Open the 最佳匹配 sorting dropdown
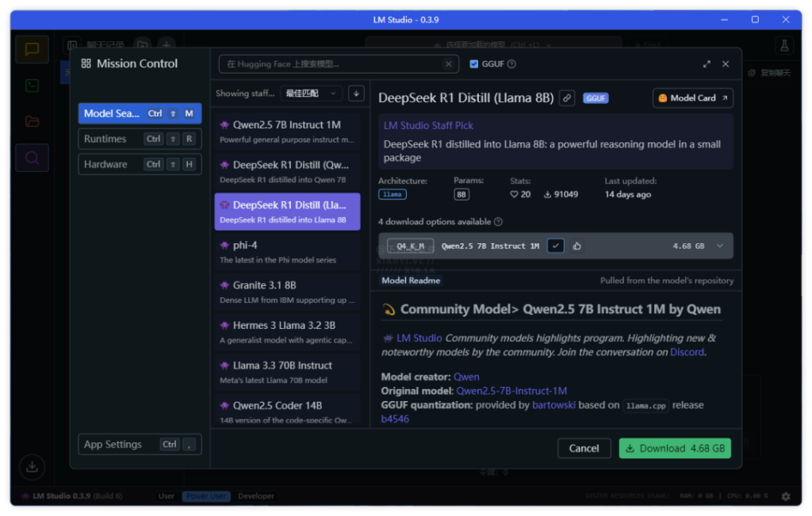This screenshot has height=516, width=812. 312,93
